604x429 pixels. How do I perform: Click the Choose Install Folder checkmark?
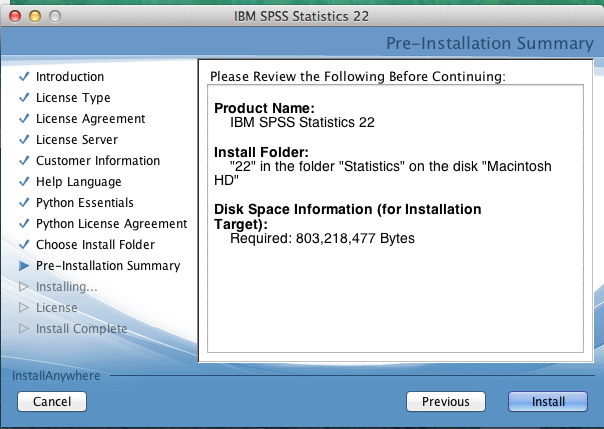click(24, 244)
